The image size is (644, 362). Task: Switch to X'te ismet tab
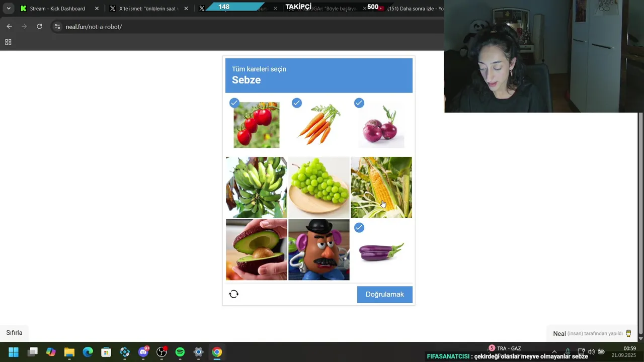(148, 9)
